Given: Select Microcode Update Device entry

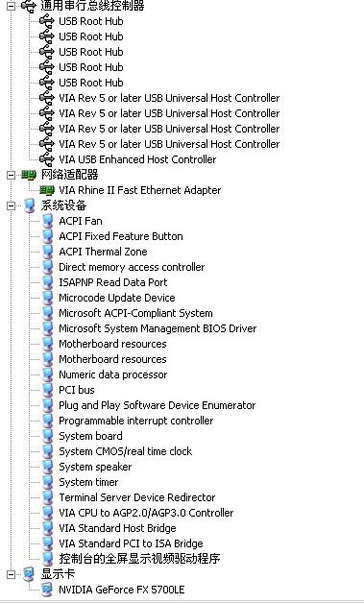Looking at the screenshot, I should (x=116, y=298).
